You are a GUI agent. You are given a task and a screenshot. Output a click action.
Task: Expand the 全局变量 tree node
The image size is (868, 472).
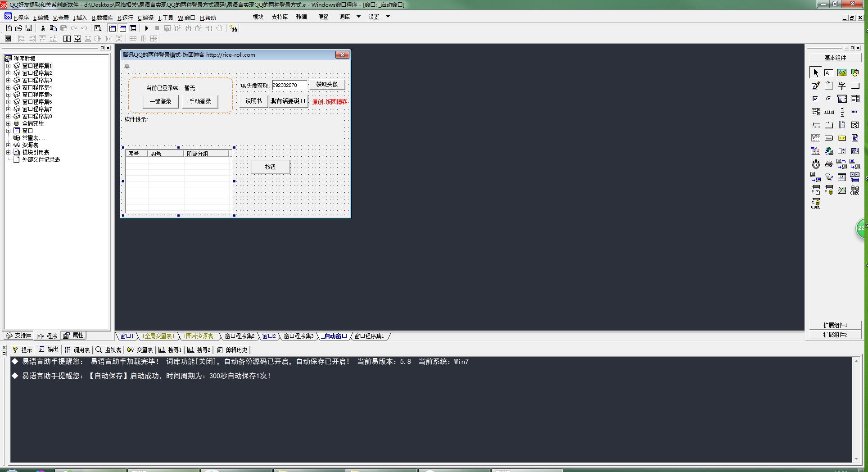click(x=8, y=123)
